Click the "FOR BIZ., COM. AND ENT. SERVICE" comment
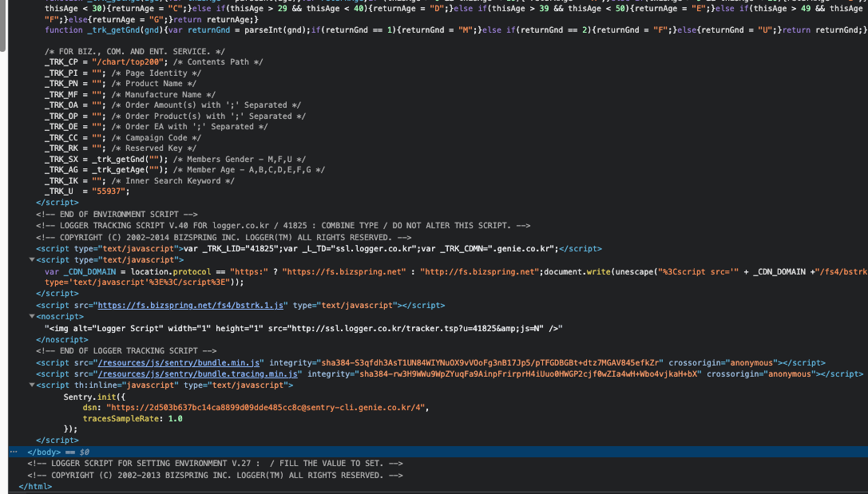Image resolution: width=868 pixels, height=494 pixels. click(134, 51)
